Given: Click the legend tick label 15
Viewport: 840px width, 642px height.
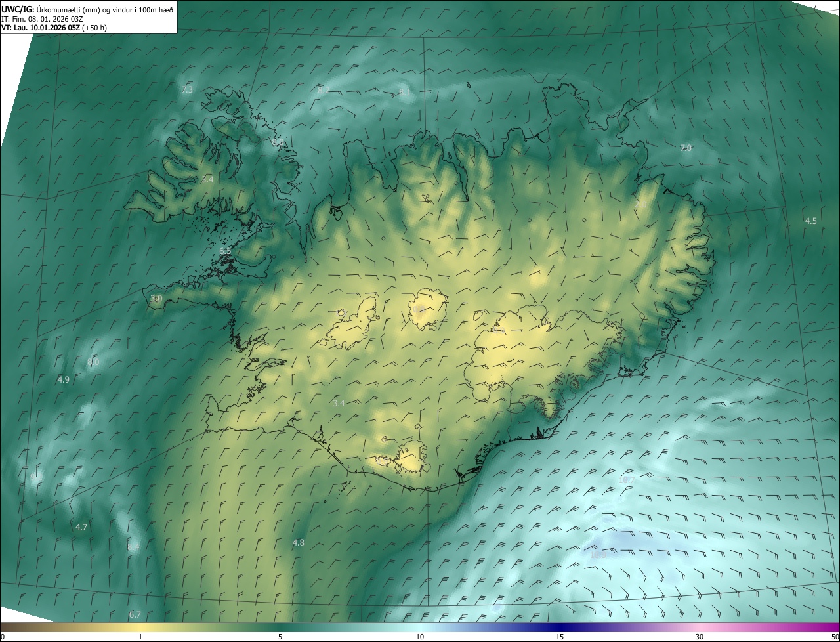Looking at the screenshot, I should click(x=560, y=637).
